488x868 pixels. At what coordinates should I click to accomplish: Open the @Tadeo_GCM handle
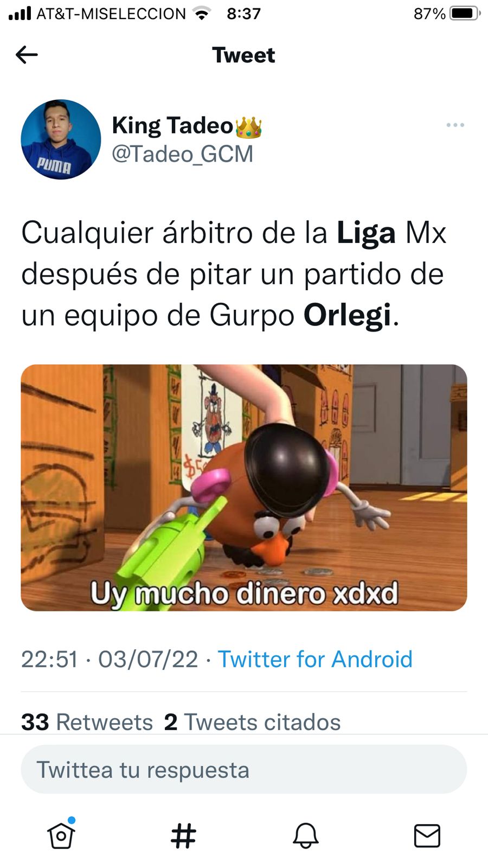(x=182, y=154)
